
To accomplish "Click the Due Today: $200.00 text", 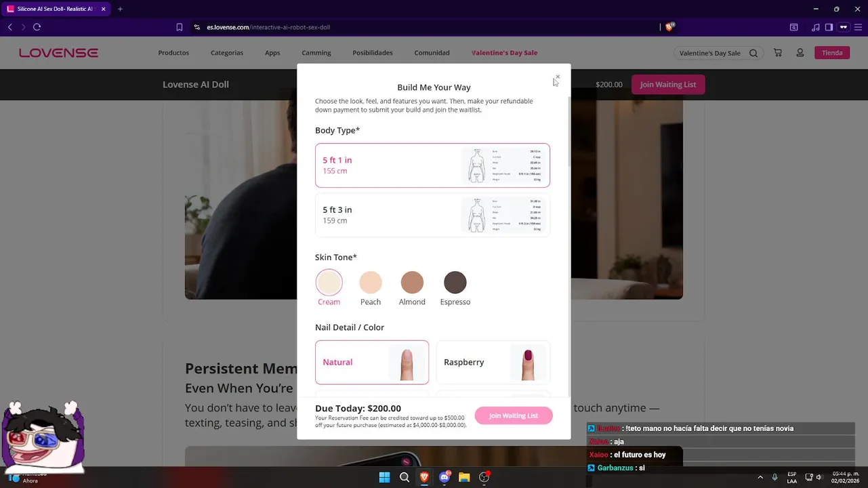I will [358, 408].
